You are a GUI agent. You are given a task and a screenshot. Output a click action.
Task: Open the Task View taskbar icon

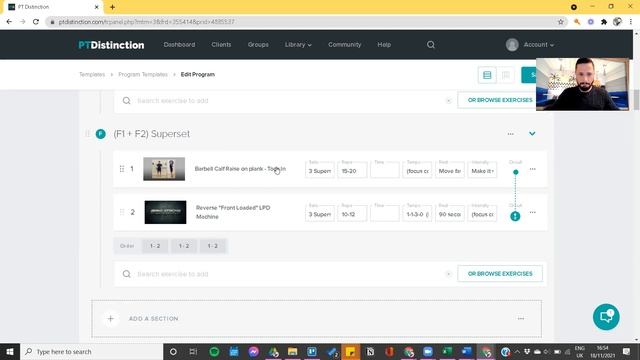[x=193, y=351]
